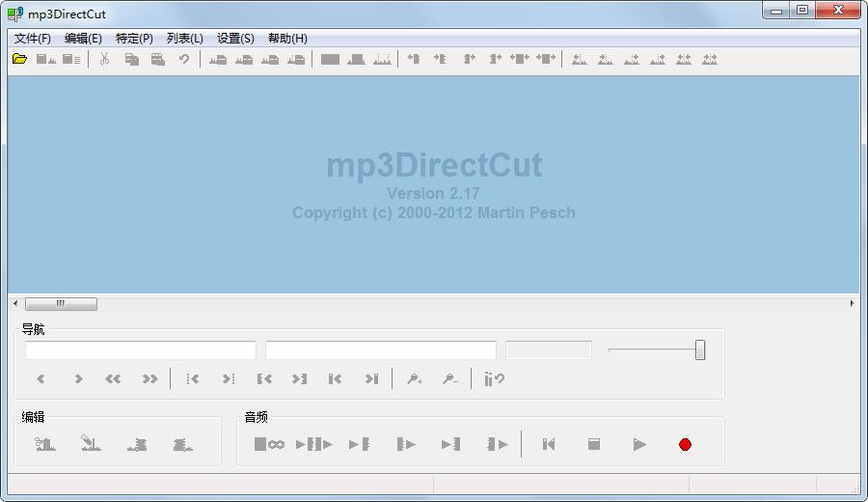Viewport: 868px width, 502px height.
Task: Click the double right arrow navigation button
Action: (149, 379)
